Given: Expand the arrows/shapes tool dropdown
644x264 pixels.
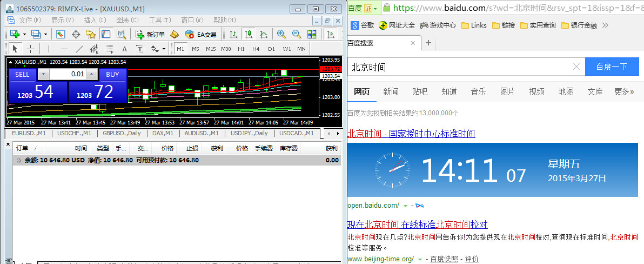Looking at the screenshot, I should pos(164,49).
